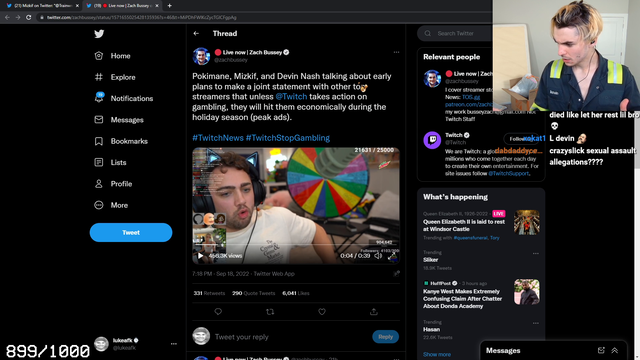Open Lists from the sidebar
The image size is (640, 360).
click(110, 162)
